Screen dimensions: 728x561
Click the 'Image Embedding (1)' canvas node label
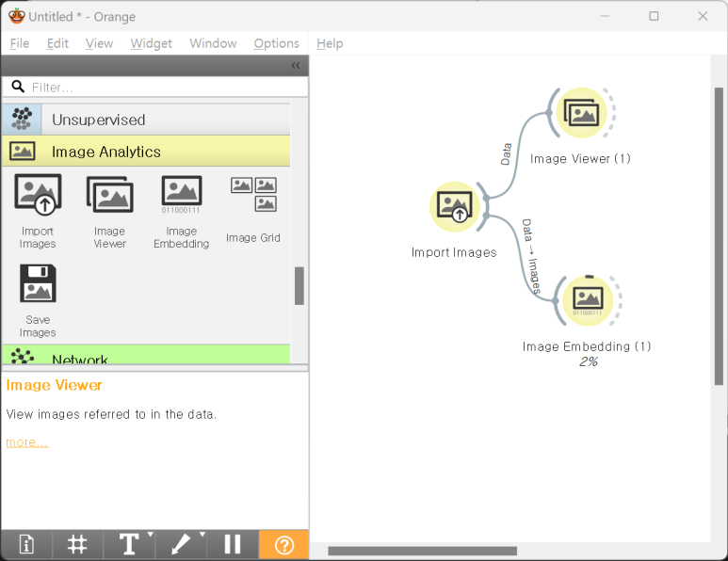point(587,346)
